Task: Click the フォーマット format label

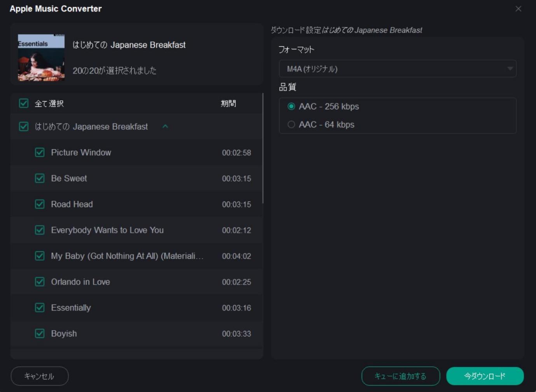Action: (296, 49)
